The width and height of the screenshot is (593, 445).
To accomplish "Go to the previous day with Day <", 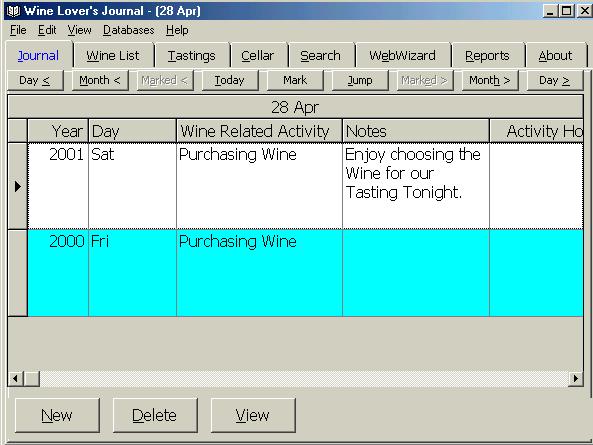I will (x=35, y=80).
